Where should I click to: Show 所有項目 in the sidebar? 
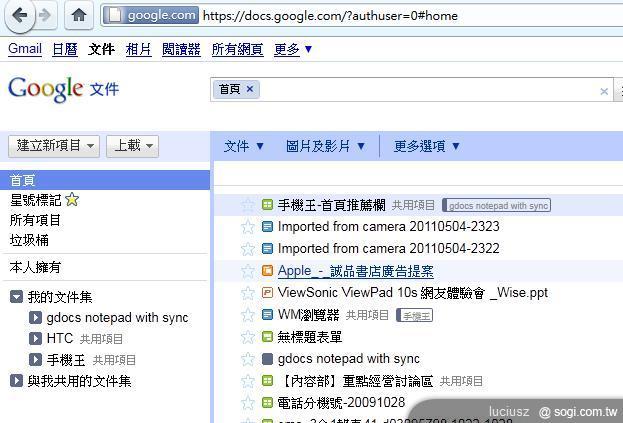point(35,220)
